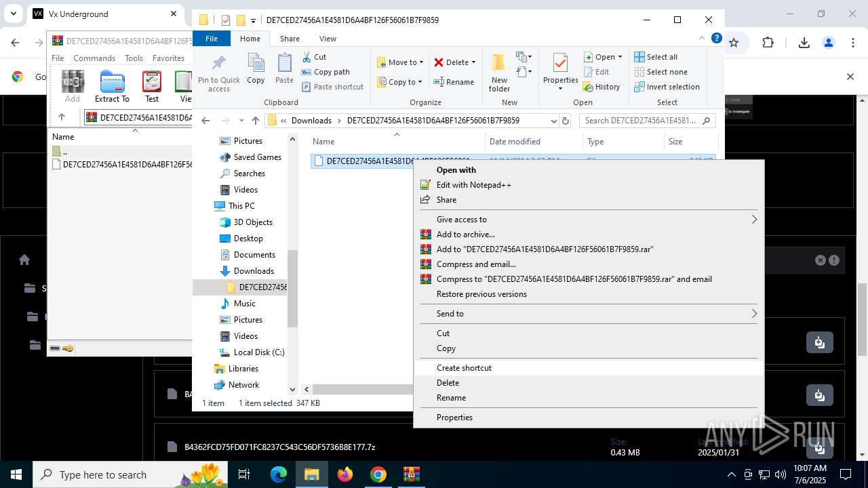Viewport: 868px width, 488px height.
Task: Click Add icon in WinRAR toolbar
Action: pos(73,87)
